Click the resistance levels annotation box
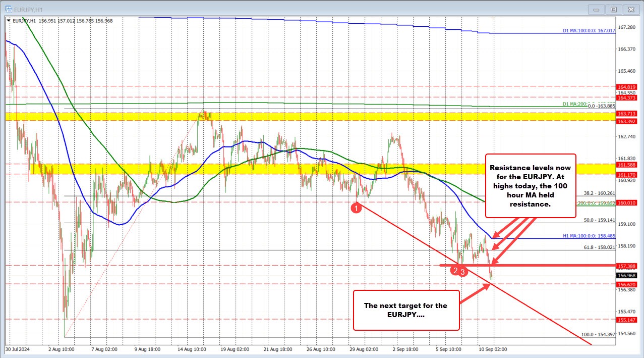Screen dimensions: 644x358 (x=531, y=186)
